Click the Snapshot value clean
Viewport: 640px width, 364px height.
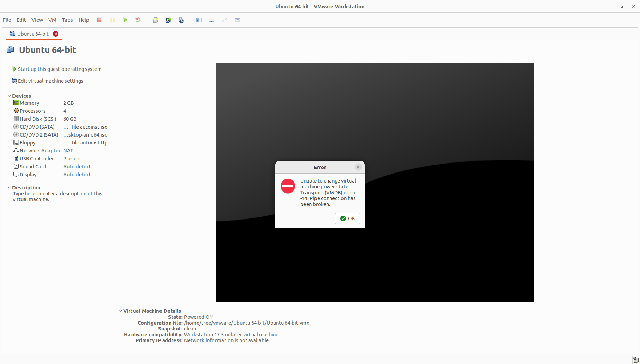pos(190,329)
